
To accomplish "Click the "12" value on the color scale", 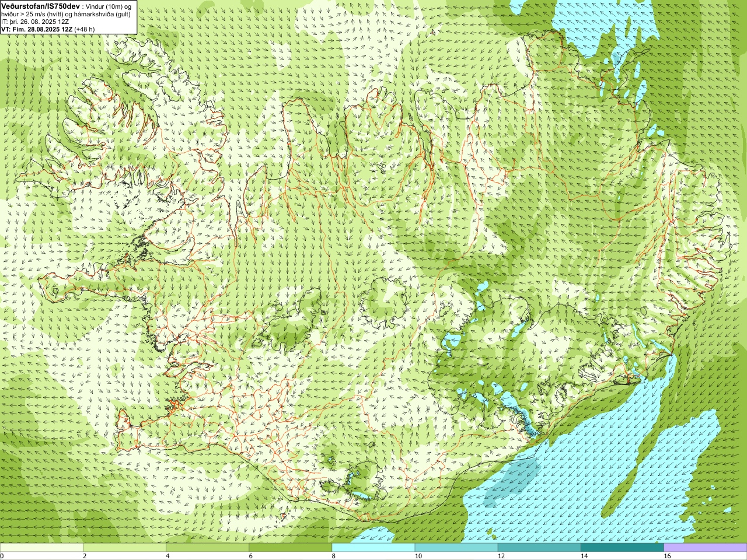I will click(501, 556).
